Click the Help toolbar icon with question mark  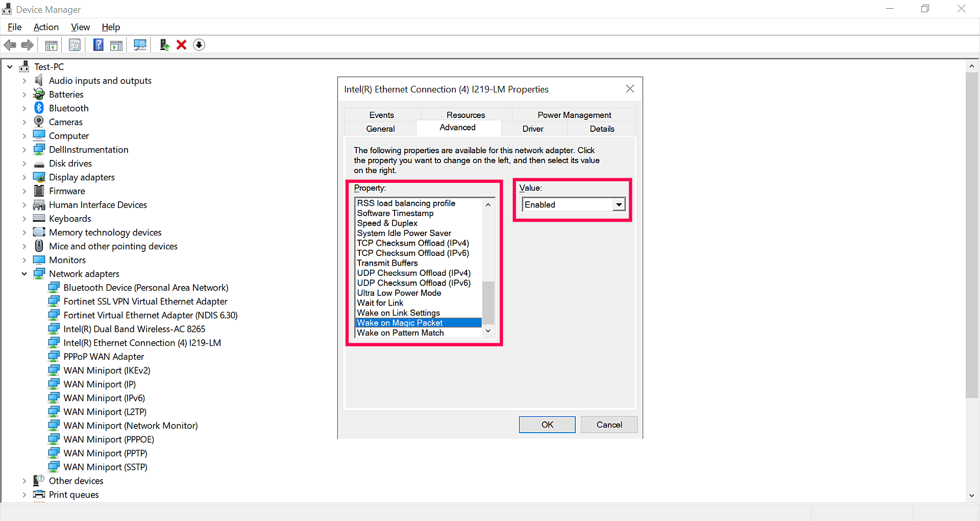point(98,45)
